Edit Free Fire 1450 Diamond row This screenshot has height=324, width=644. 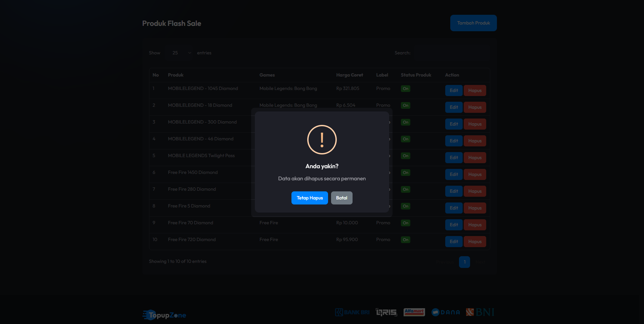tap(454, 174)
